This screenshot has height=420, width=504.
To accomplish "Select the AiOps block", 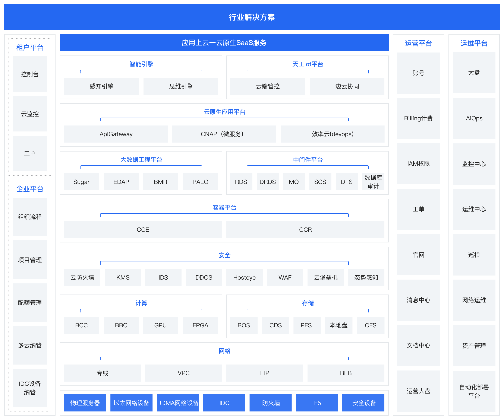I will point(474,118).
